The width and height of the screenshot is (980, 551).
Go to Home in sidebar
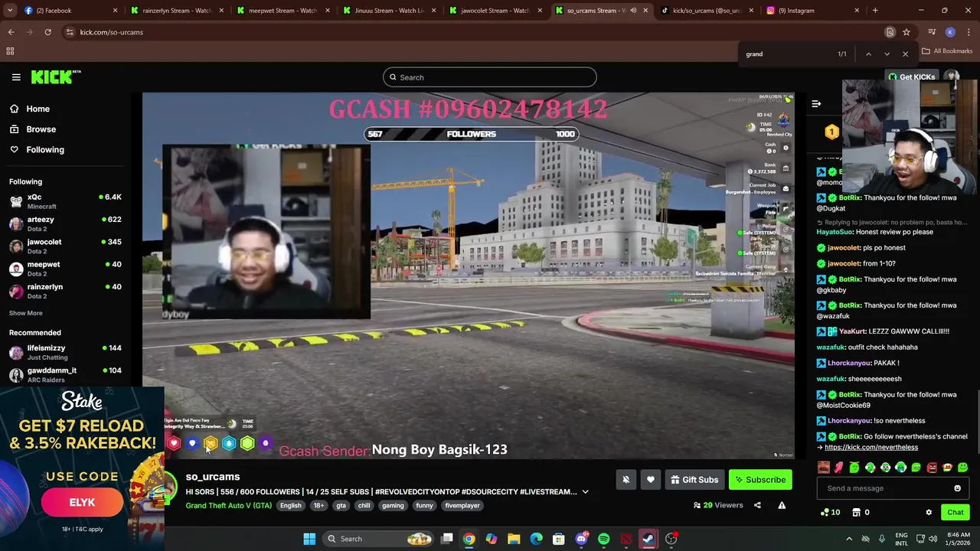point(38,109)
